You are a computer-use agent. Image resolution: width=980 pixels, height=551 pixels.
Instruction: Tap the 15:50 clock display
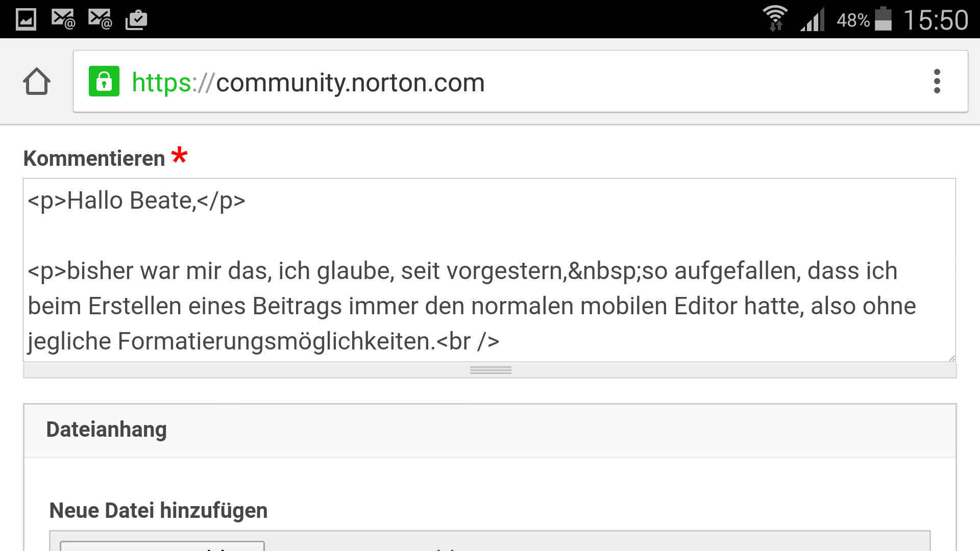point(936,20)
